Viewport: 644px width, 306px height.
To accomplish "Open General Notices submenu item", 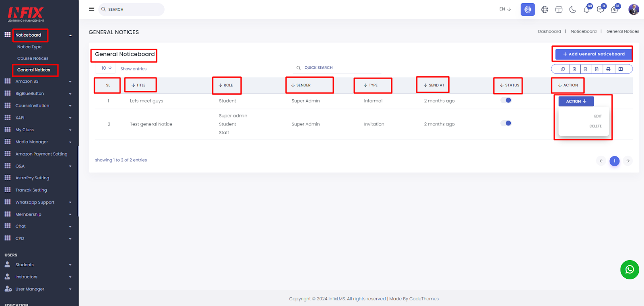I will coord(34,70).
